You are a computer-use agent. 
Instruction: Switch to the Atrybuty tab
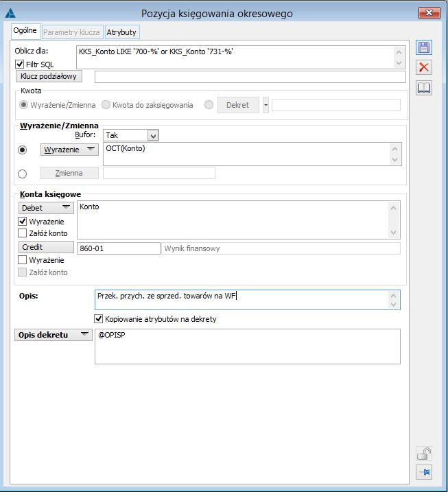121,32
